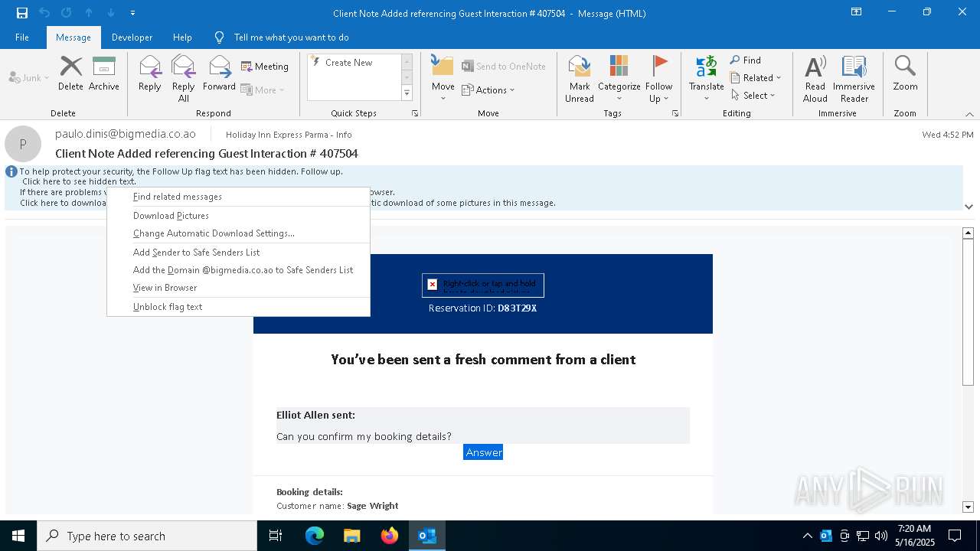Open Zoom settings

pos(905,73)
